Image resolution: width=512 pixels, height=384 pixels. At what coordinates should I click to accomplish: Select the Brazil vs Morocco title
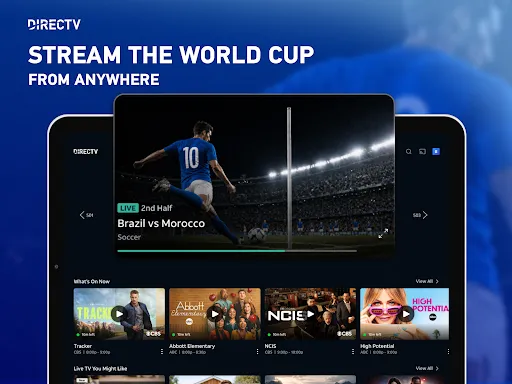[x=161, y=223]
